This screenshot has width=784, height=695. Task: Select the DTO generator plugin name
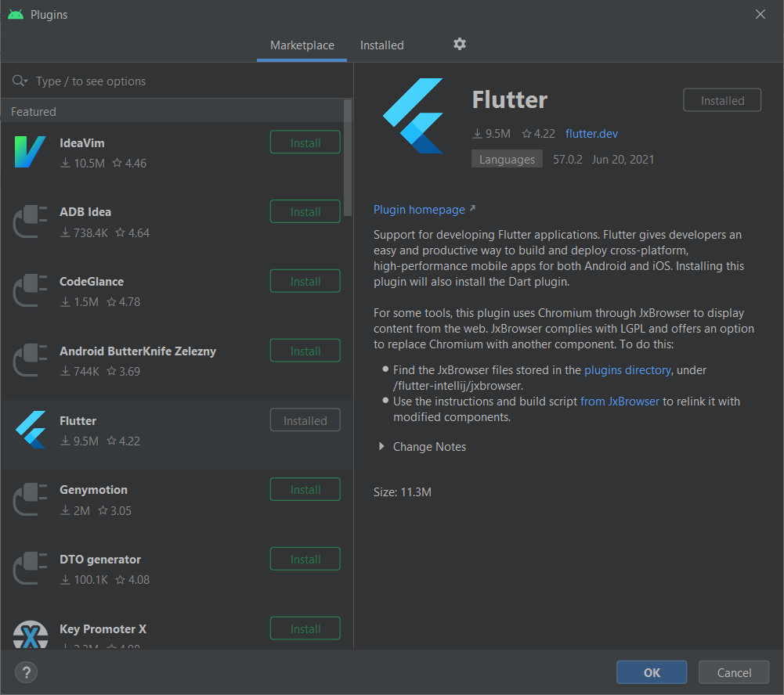pyautogui.click(x=100, y=559)
